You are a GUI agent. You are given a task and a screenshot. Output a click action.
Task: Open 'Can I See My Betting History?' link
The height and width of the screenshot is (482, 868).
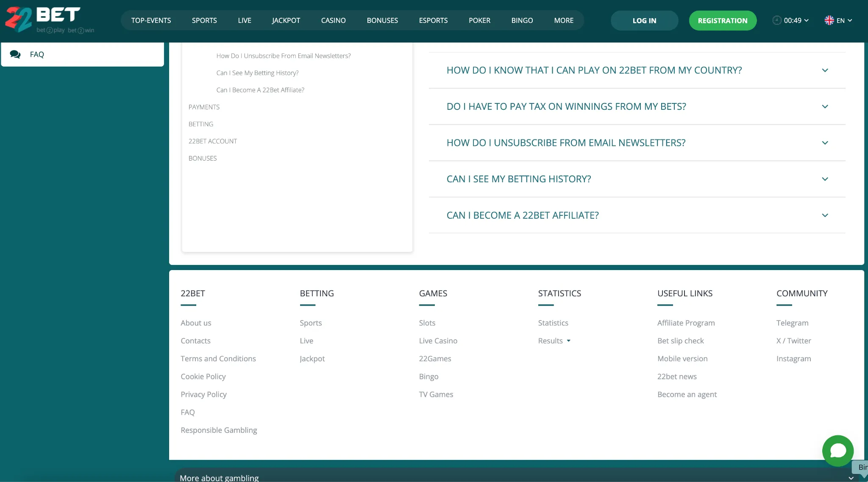click(257, 73)
